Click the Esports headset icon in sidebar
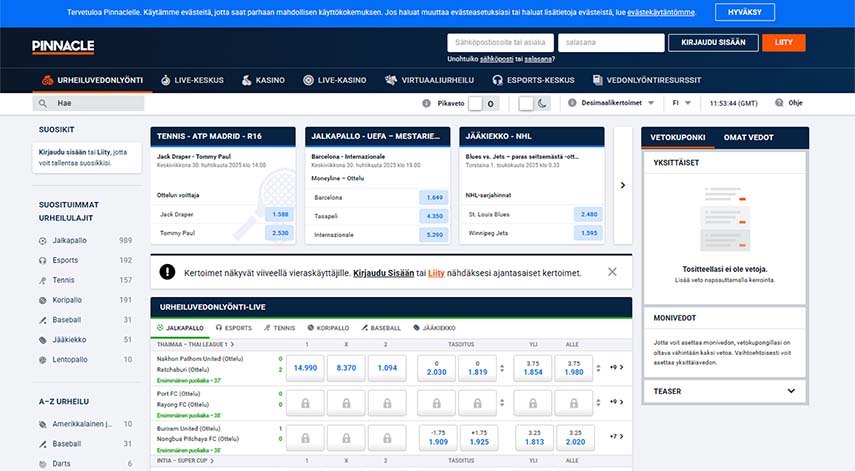 [x=43, y=261]
